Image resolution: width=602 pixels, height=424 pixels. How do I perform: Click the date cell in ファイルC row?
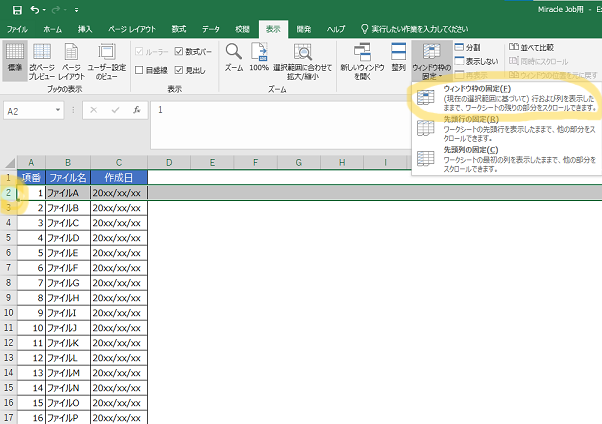click(119, 223)
